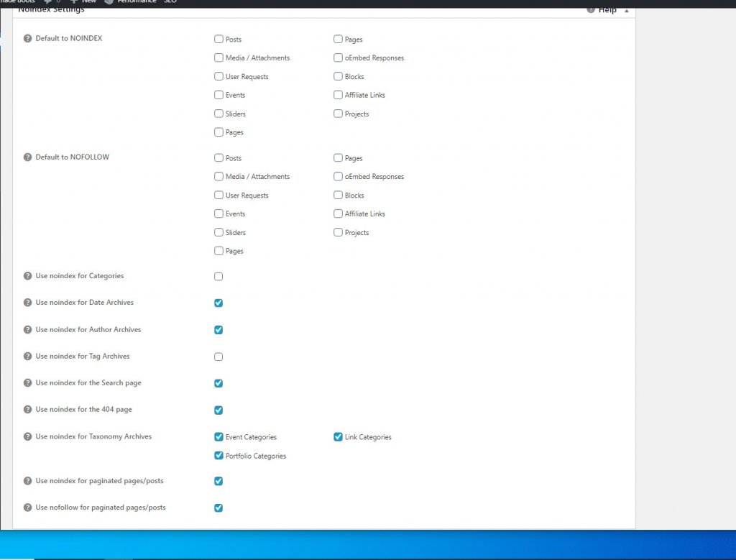Check Media / Attachments under Default to NOFOLLOW
Viewport: 736px width, 560px height.
coord(218,177)
